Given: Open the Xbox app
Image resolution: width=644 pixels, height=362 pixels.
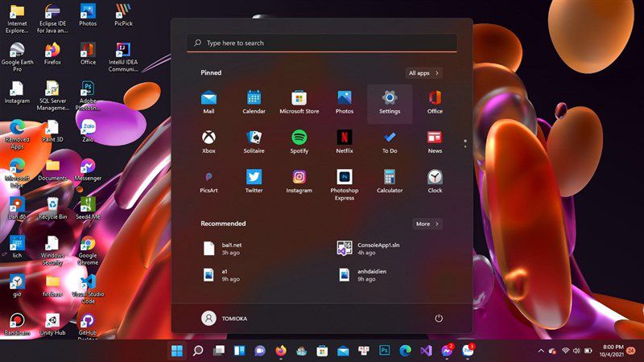Looking at the screenshot, I should click(x=208, y=142).
